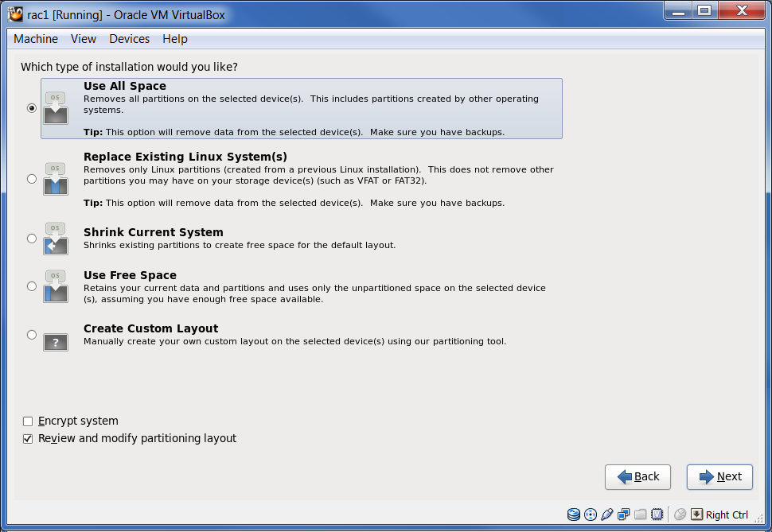Enable the Encrypt system checkbox
Image resolution: width=772 pixels, height=532 pixels.
[28, 421]
